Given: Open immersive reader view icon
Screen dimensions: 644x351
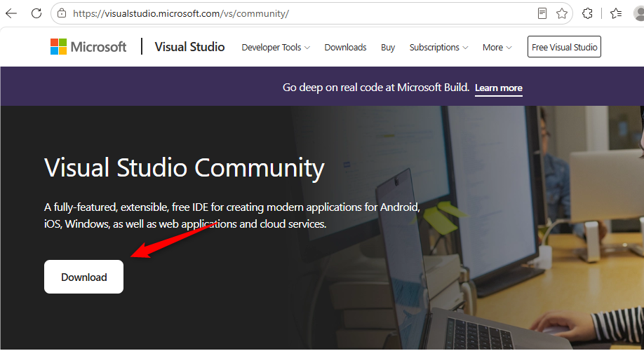Looking at the screenshot, I should click(x=542, y=13).
